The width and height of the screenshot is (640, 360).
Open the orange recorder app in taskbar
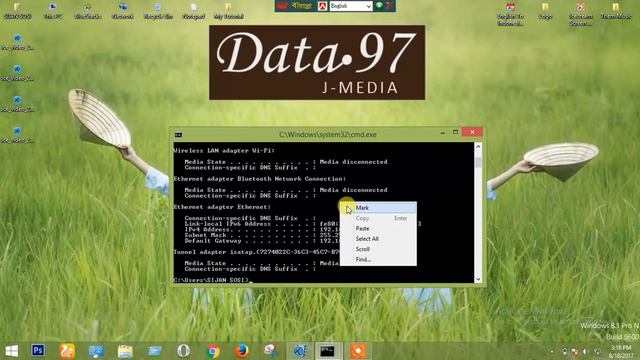point(358,351)
